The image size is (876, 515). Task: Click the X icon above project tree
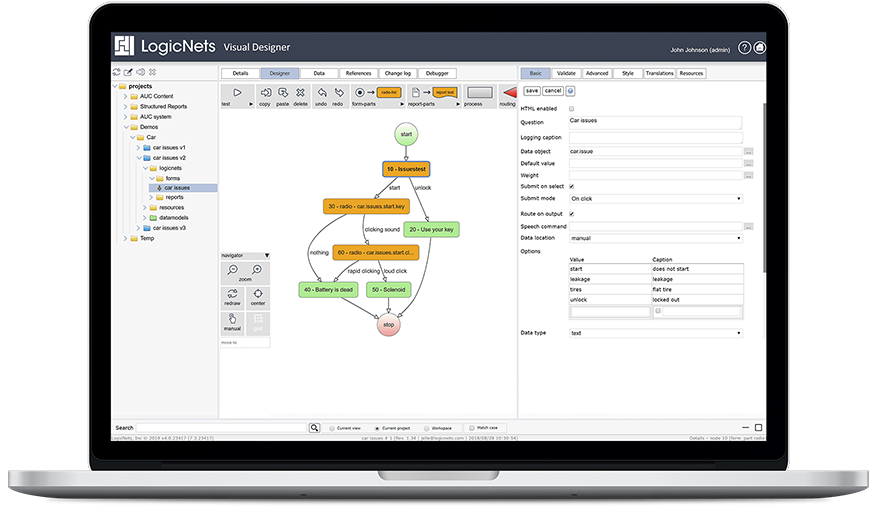pos(153,72)
